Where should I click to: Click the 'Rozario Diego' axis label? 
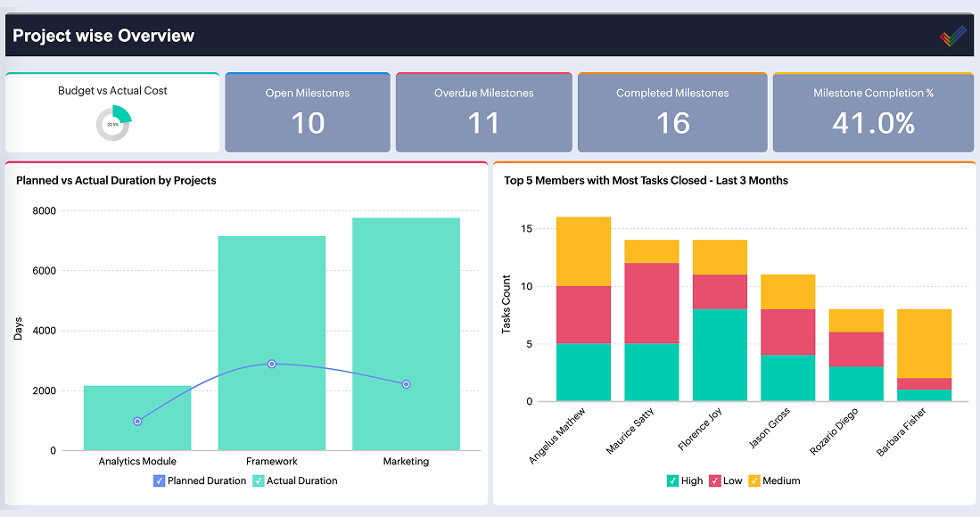(x=834, y=431)
